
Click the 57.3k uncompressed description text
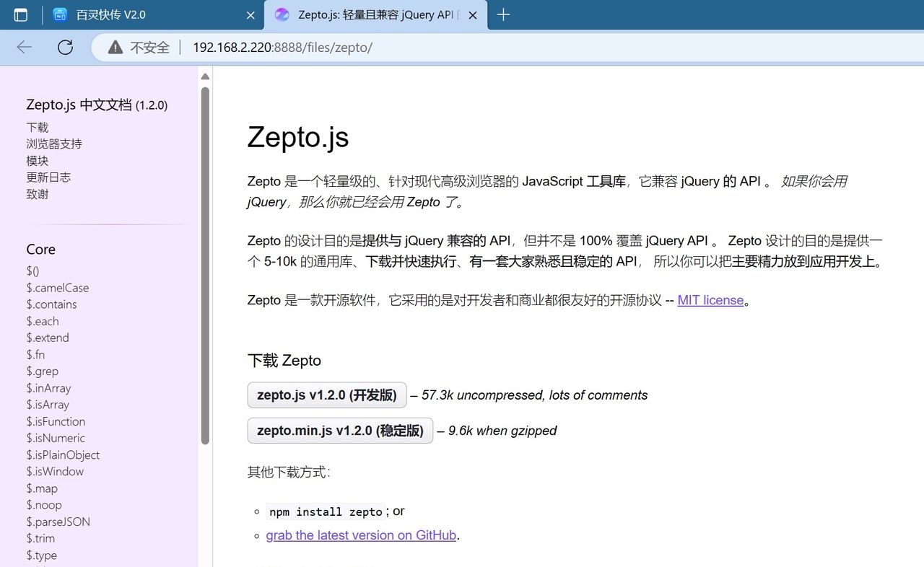(534, 395)
